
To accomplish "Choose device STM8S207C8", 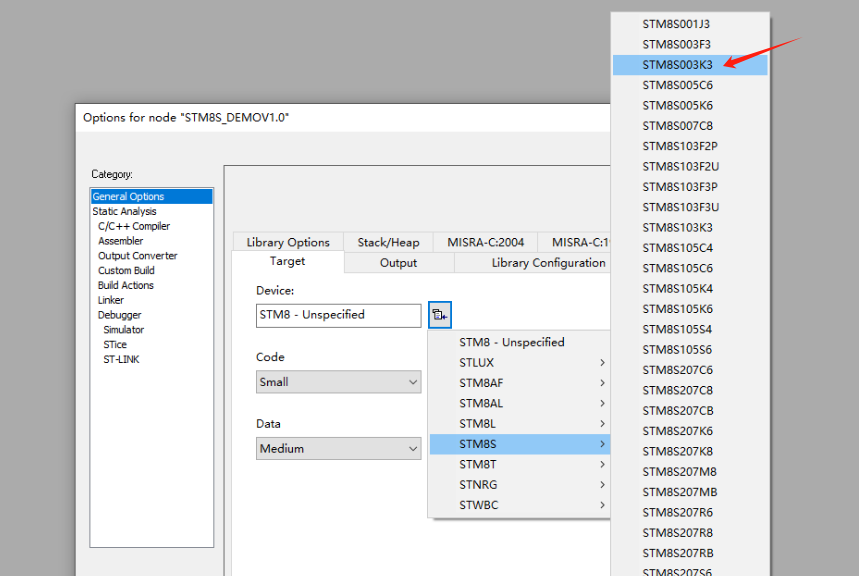I will pyautogui.click(x=690, y=390).
